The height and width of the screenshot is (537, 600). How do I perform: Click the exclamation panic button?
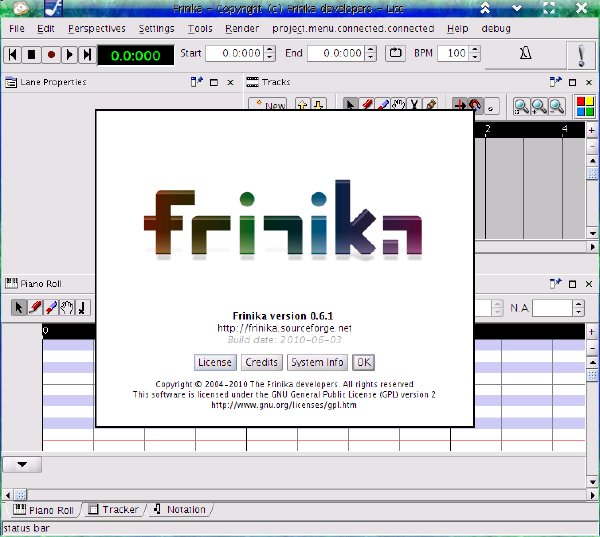(581, 55)
